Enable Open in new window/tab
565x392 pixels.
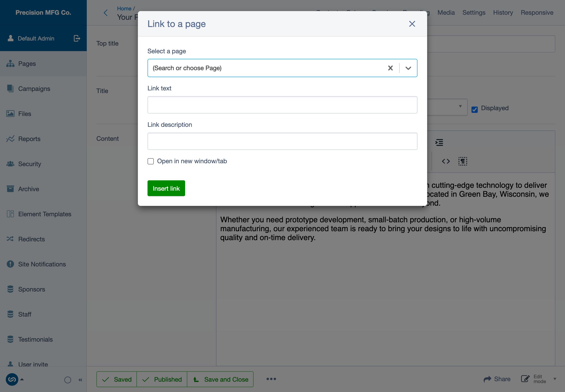150,161
